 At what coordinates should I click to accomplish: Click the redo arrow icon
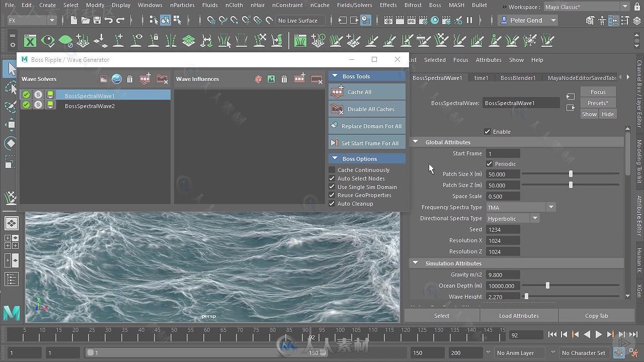click(x=120, y=21)
